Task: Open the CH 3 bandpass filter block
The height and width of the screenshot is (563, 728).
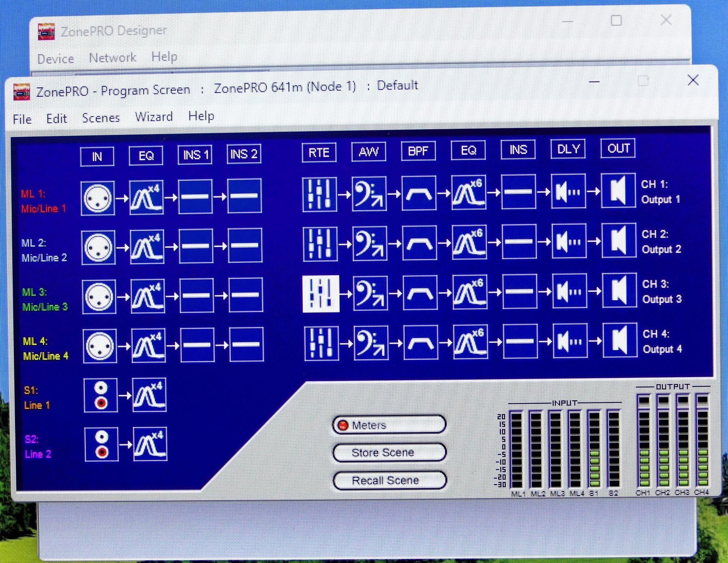Action: tap(420, 293)
